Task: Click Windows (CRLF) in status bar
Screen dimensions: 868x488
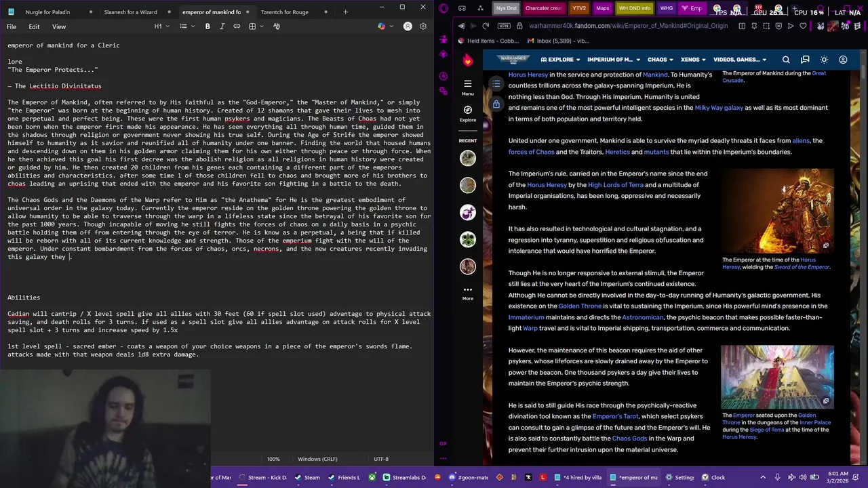Action: pos(317,459)
